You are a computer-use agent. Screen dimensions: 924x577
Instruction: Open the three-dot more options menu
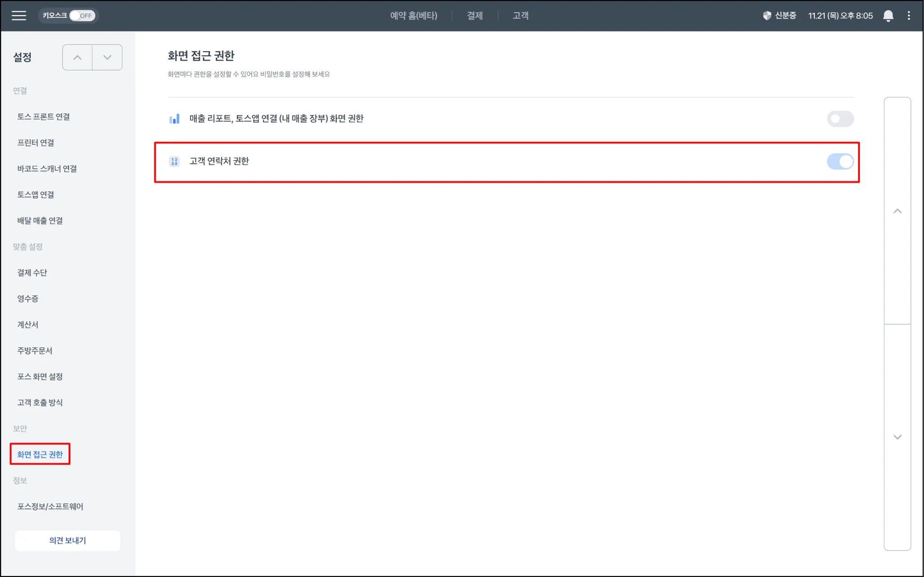(909, 16)
